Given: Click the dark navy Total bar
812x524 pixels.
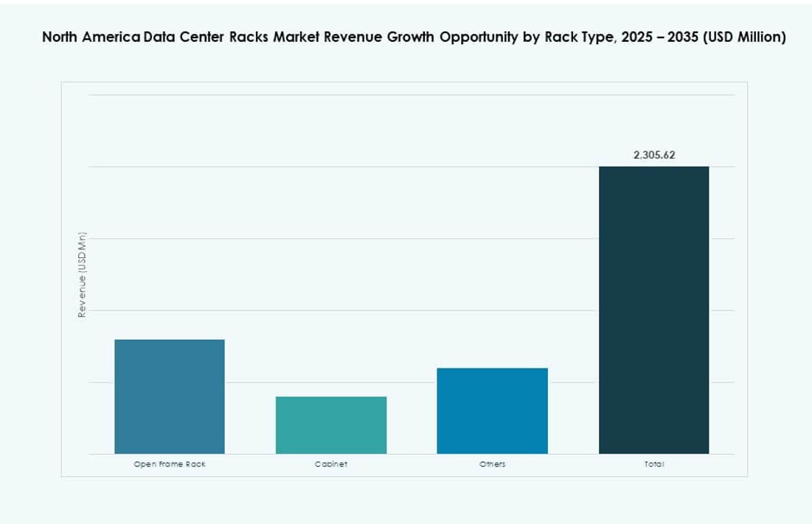Looking at the screenshot, I should coord(653,310).
